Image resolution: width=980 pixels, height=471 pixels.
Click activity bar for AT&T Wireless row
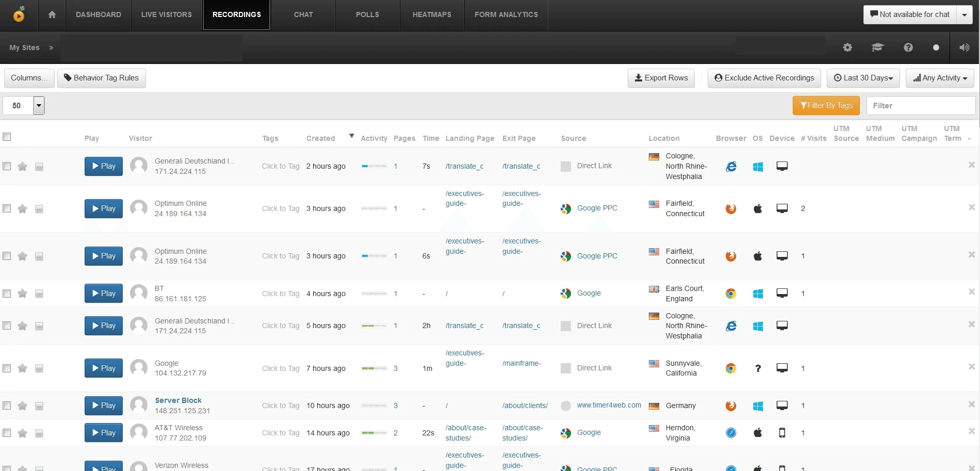(x=374, y=433)
